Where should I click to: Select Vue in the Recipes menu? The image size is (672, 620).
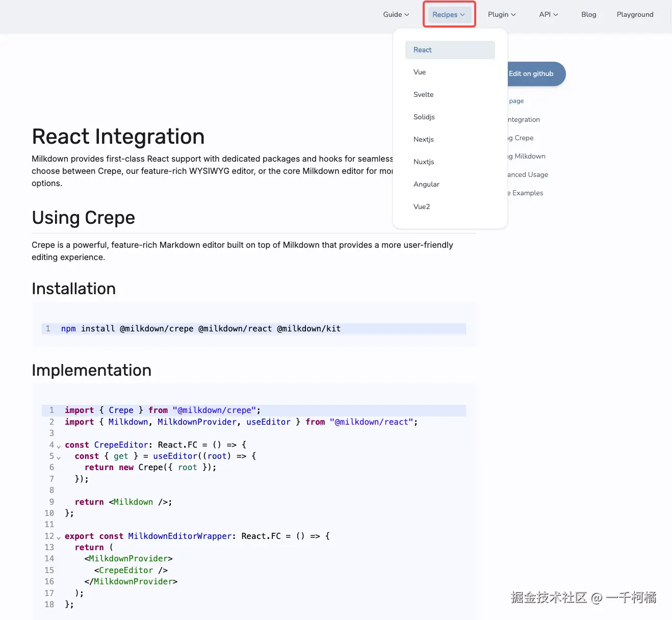click(x=450, y=72)
